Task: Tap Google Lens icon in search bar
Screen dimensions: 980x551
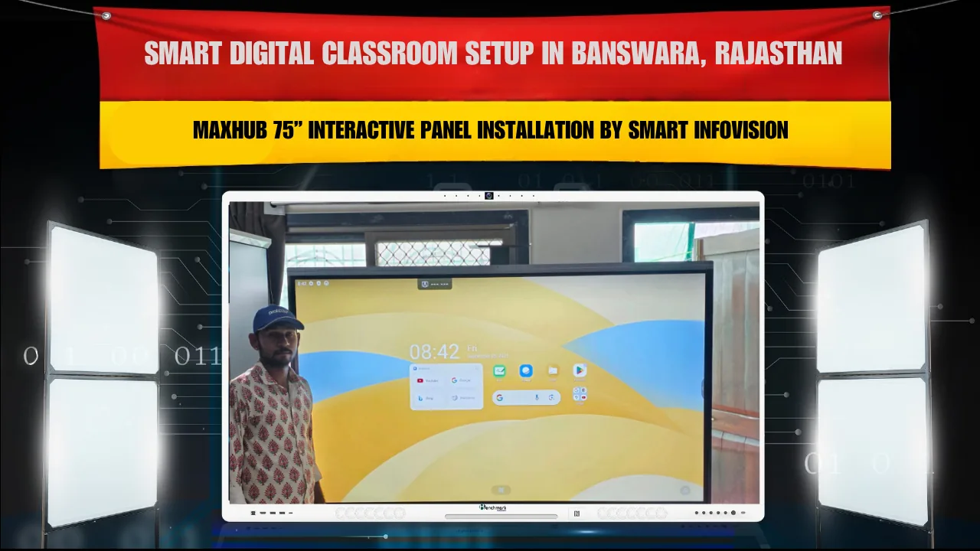Action: (551, 397)
